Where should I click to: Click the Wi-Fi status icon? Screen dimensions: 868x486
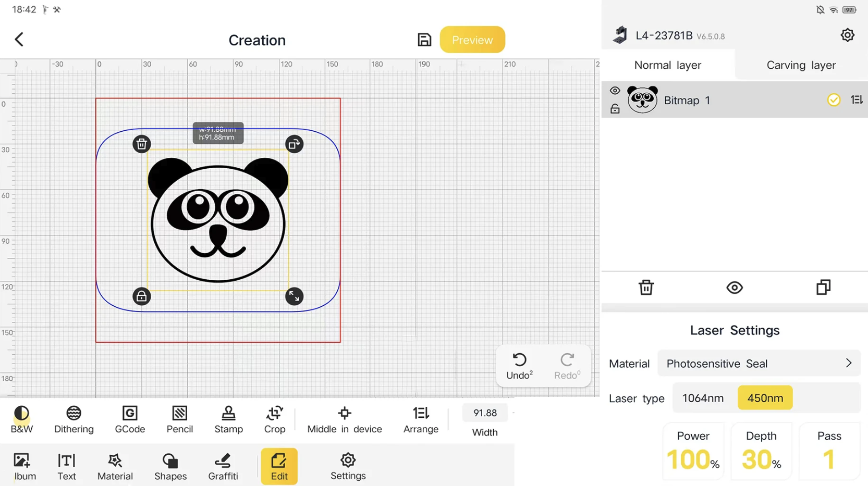[x=834, y=10]
